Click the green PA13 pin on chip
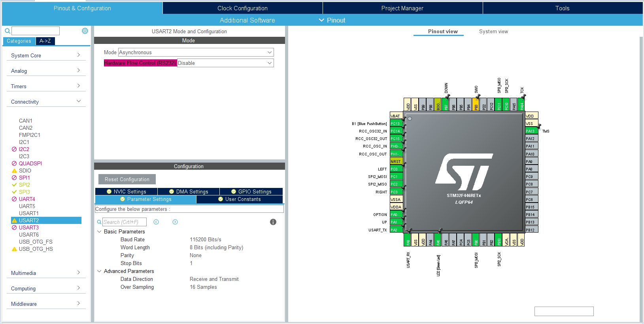The height and width of the screenshot is (324, 644). 531,131
